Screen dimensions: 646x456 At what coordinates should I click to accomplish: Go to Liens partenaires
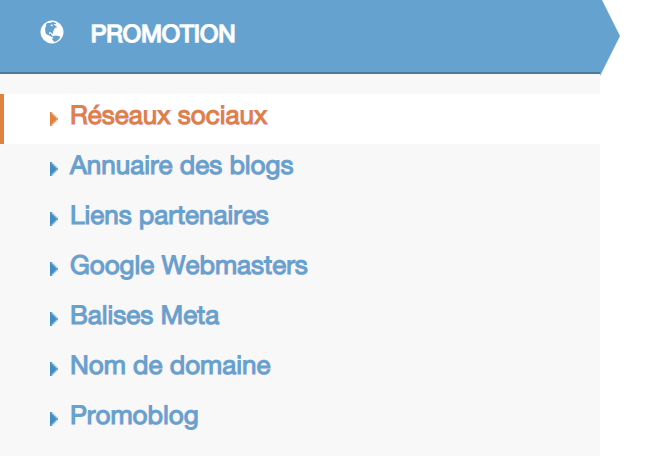[169, 216]
